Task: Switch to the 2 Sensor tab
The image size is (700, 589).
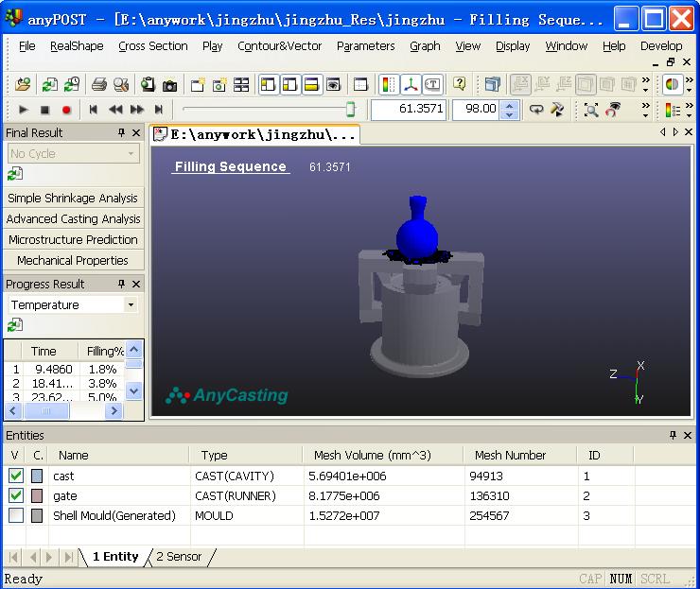Action: (x=179, y=557)
